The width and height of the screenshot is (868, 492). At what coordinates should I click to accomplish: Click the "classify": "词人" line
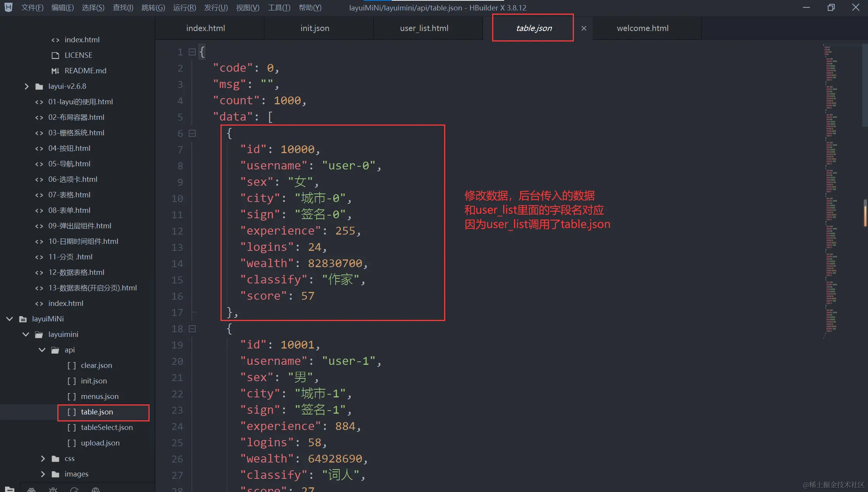[303, 475]
